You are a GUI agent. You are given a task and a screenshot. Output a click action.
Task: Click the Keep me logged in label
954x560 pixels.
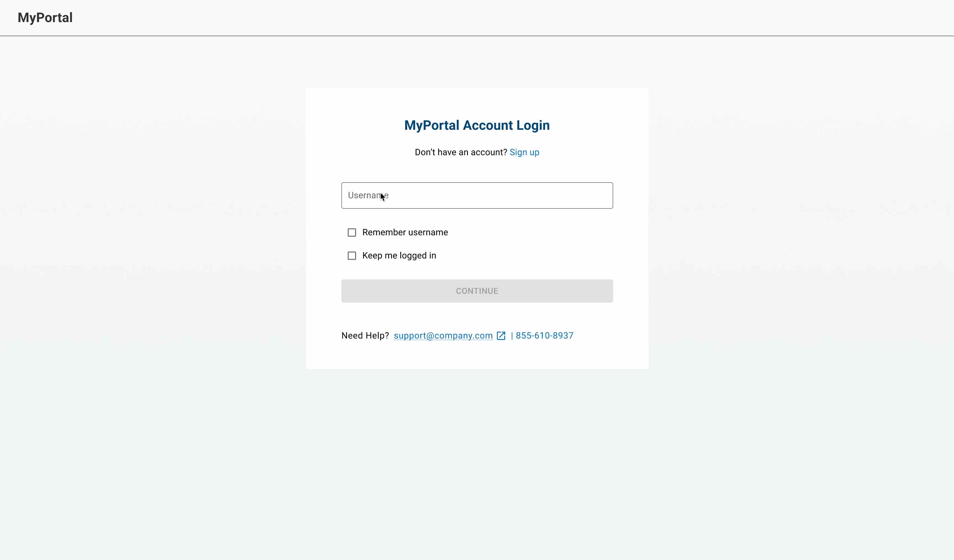399,256
